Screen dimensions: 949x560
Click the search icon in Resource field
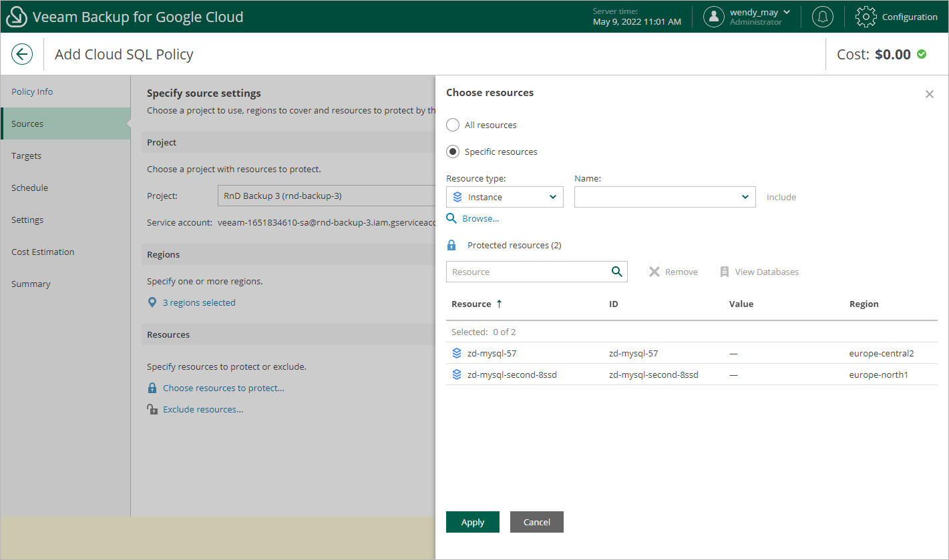617,272
